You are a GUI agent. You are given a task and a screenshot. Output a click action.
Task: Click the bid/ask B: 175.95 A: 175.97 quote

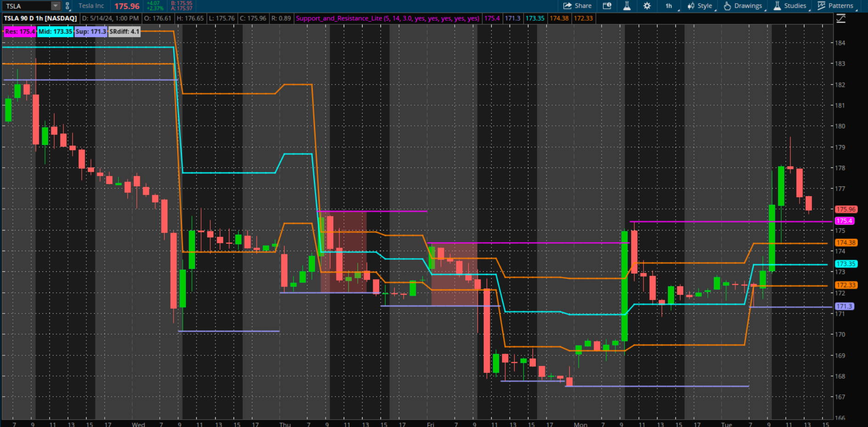[x=182, y=6]
